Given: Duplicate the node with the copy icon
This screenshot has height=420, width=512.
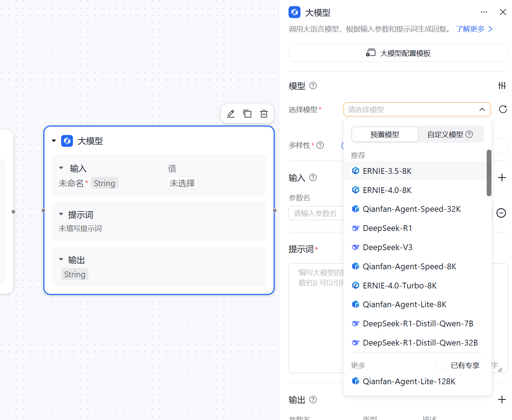Looking at the screenshot, I should (247, 114).
